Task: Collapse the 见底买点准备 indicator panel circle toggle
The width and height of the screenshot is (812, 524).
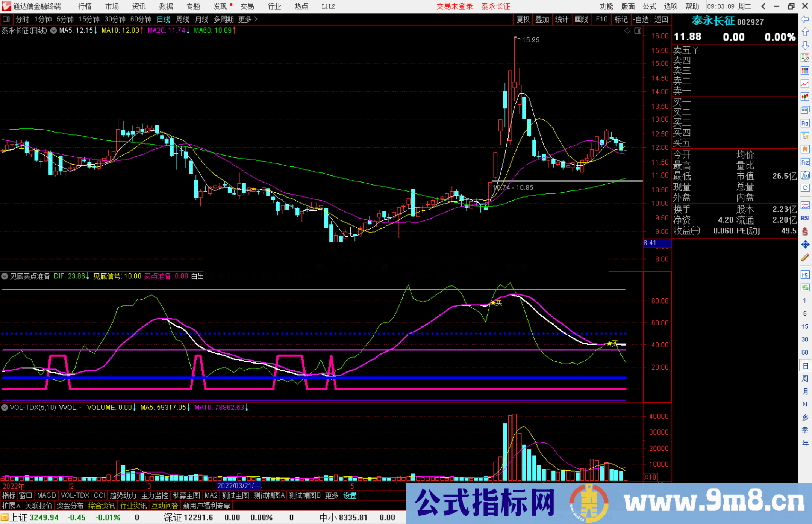Action: pos(5,276)
